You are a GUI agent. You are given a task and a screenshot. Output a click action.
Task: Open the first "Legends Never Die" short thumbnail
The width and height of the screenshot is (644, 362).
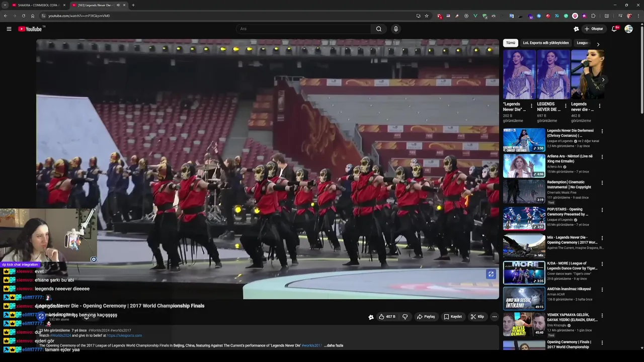(519, 74)
